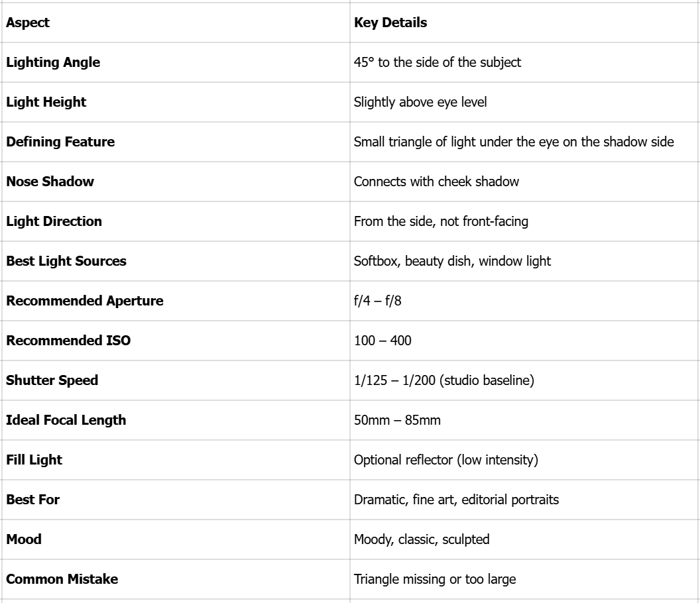Click the "Recommended Aperture" cell
Screen dimensions: 700x603
(85, 301)
